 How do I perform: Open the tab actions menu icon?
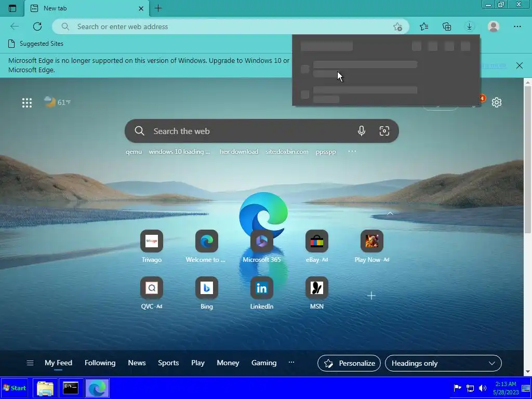click(12, 8)
